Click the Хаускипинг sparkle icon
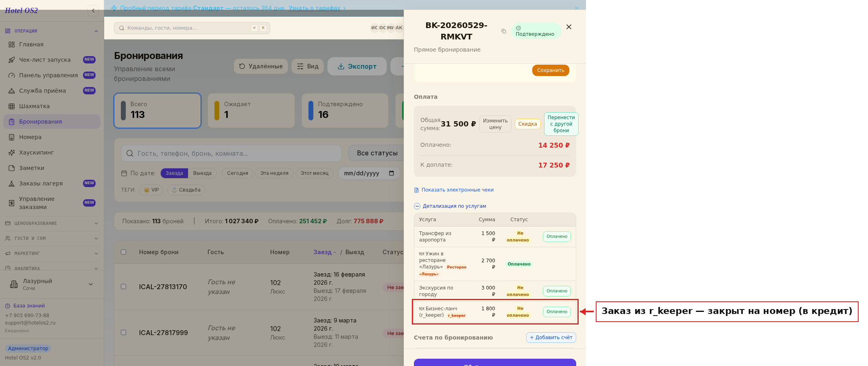This screenshot has height=366, width=868. [x=11, y=152]
